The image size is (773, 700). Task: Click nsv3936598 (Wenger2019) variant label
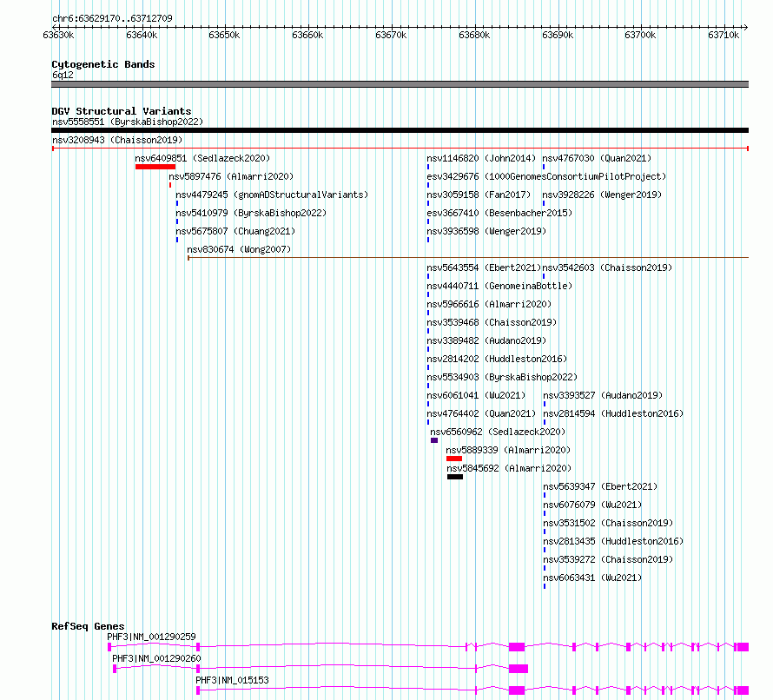point(486,231)
